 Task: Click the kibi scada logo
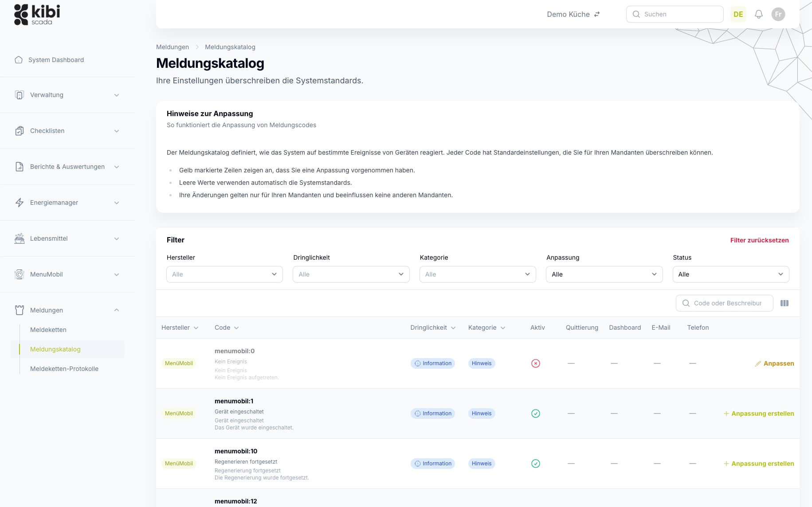point(37,15)
